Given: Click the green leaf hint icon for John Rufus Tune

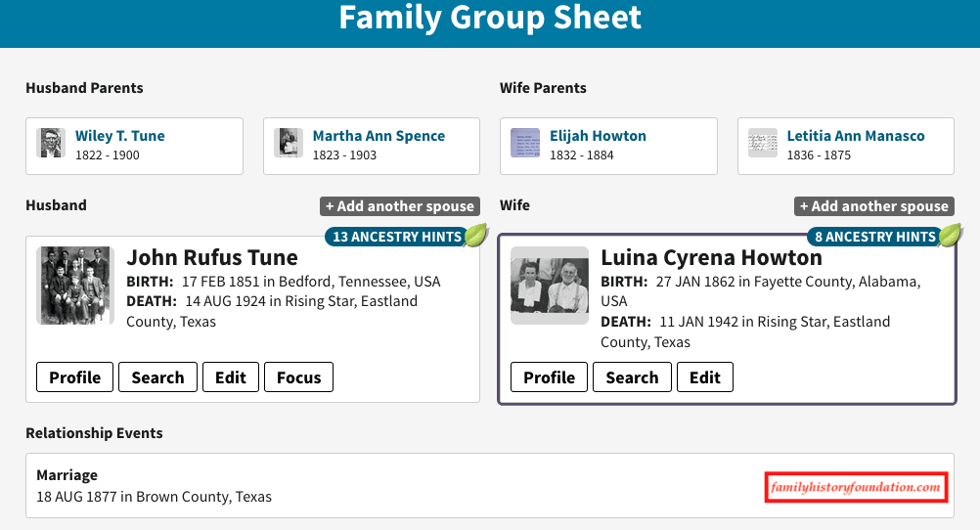Looking at the screenshot, I should 475,236.
